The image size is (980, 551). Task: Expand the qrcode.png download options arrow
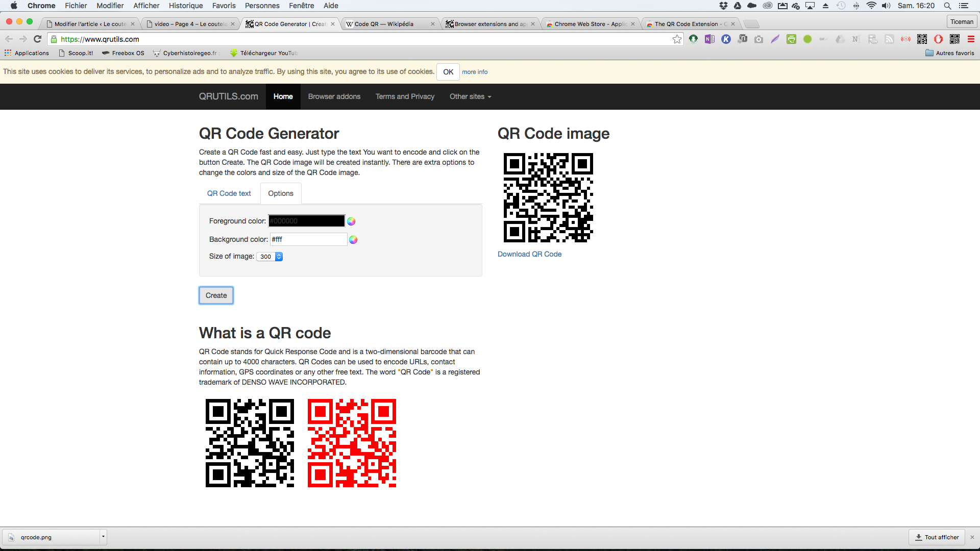[x=103, y=537]
